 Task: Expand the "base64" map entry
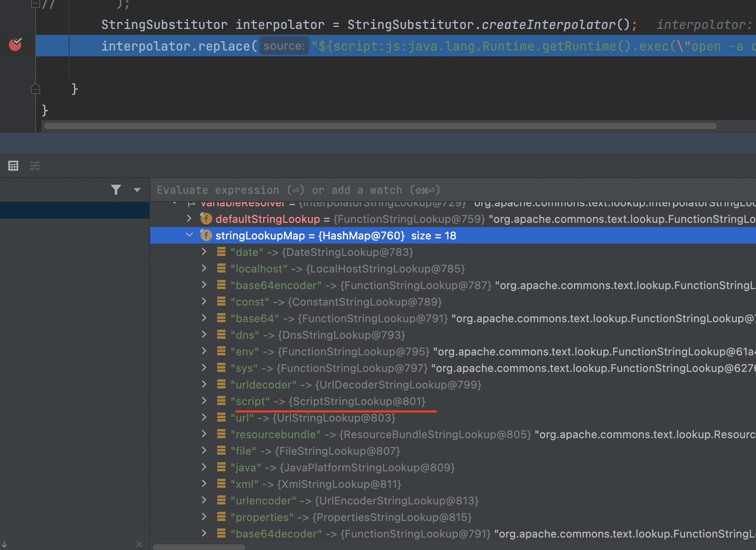click(x=204, y=318)
